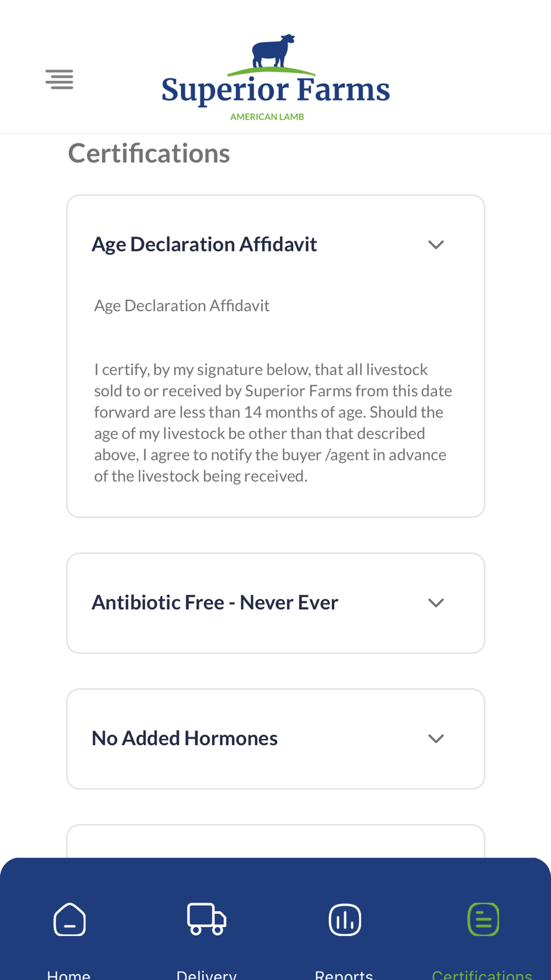The image size is (551, 980).
Task: Switch to the Reports tab label
Action: [344, 974]
